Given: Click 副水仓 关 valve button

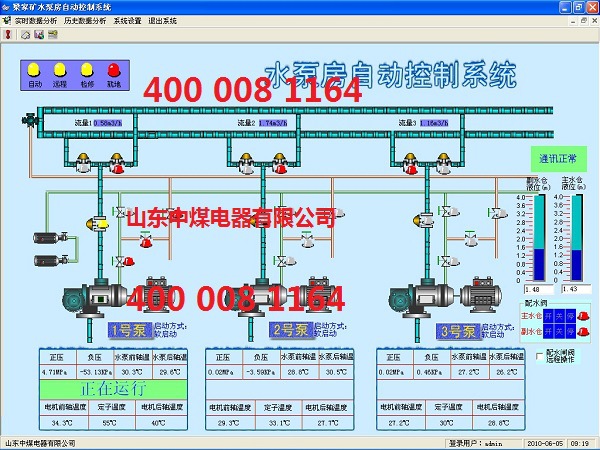Looking at the screenshot, I should coord(559,331).
